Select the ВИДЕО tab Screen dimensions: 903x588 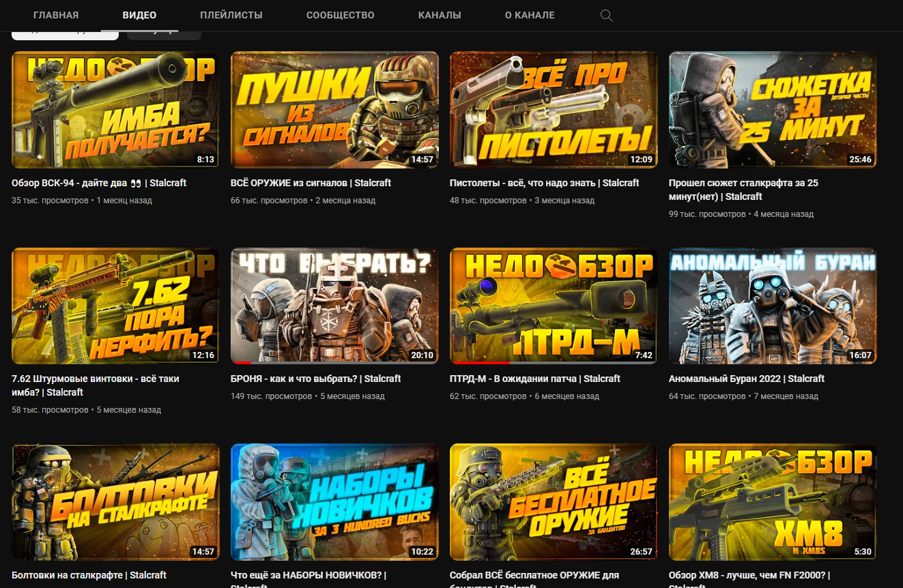pos(139,15)
